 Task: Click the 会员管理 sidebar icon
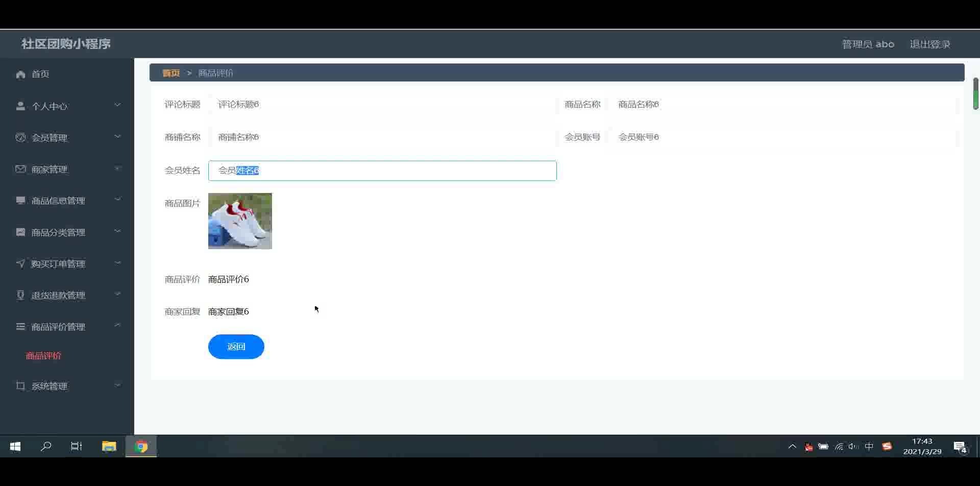(20, 137)
